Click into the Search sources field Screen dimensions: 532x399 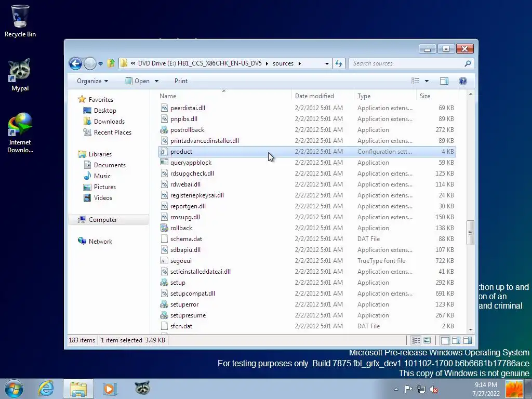(x=407, y=63)
